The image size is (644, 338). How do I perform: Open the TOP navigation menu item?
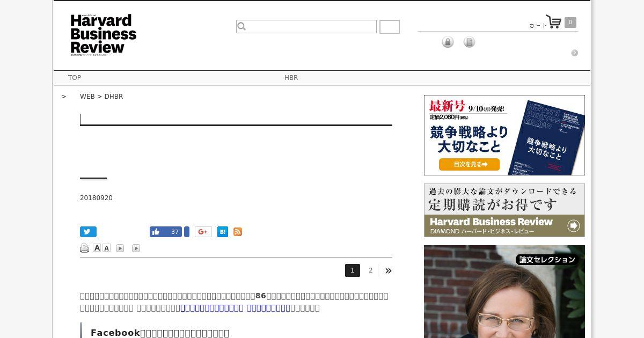(75, 78)
